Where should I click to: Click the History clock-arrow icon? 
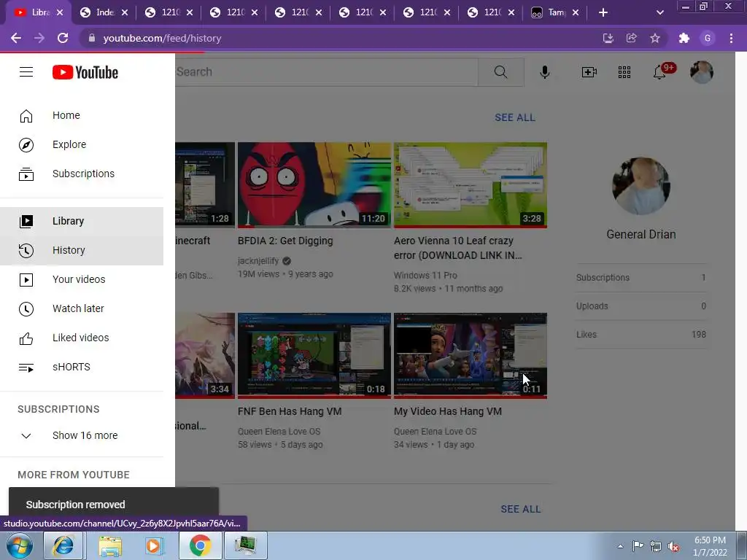click(26, 251)
